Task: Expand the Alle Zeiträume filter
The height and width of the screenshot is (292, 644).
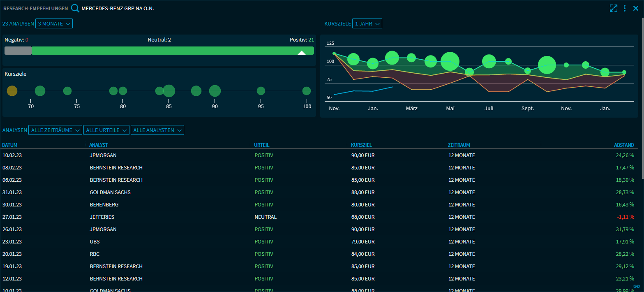Action: pyautogui.click(x=55, y=130)
